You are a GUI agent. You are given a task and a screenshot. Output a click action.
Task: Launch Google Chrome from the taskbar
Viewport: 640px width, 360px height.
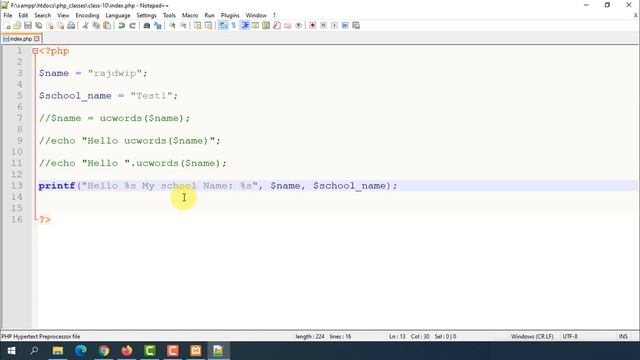[104, 351]
